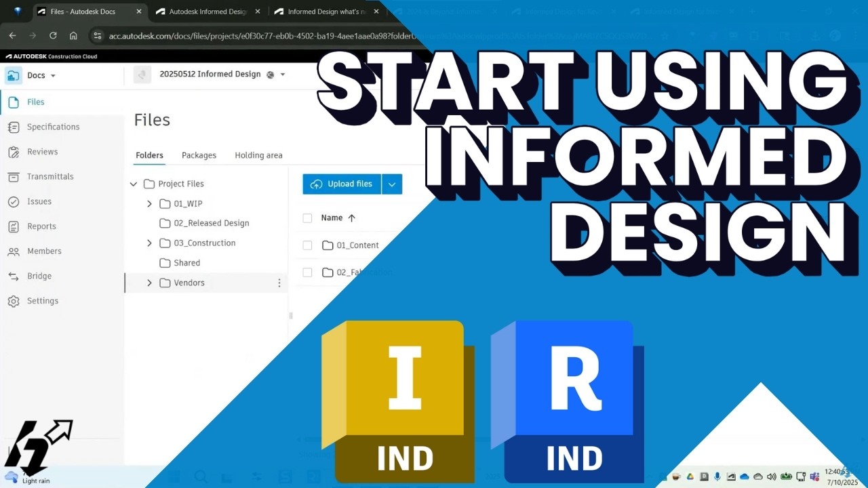Screen dimensions: 868x488
Task: Close the Files - Autodesk Docs tab
Action: point(138,12)
